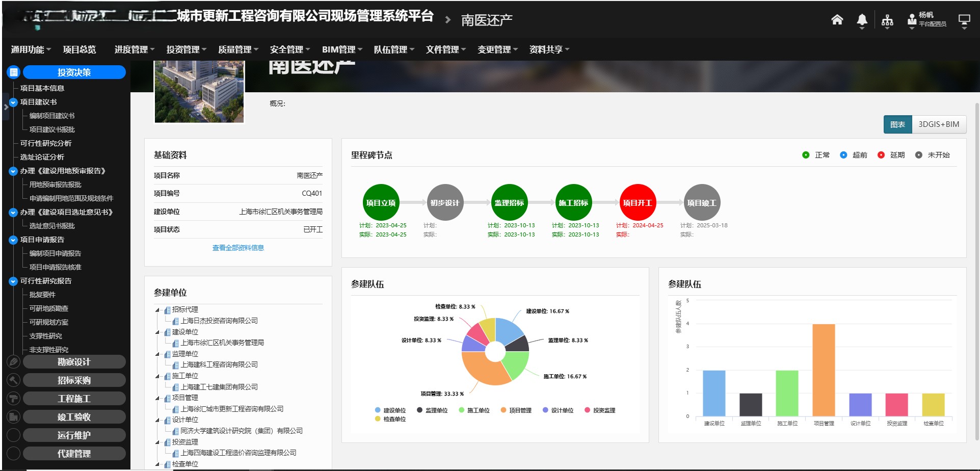
Task: Click the project building thumbnail image
Action: point(199,92)
